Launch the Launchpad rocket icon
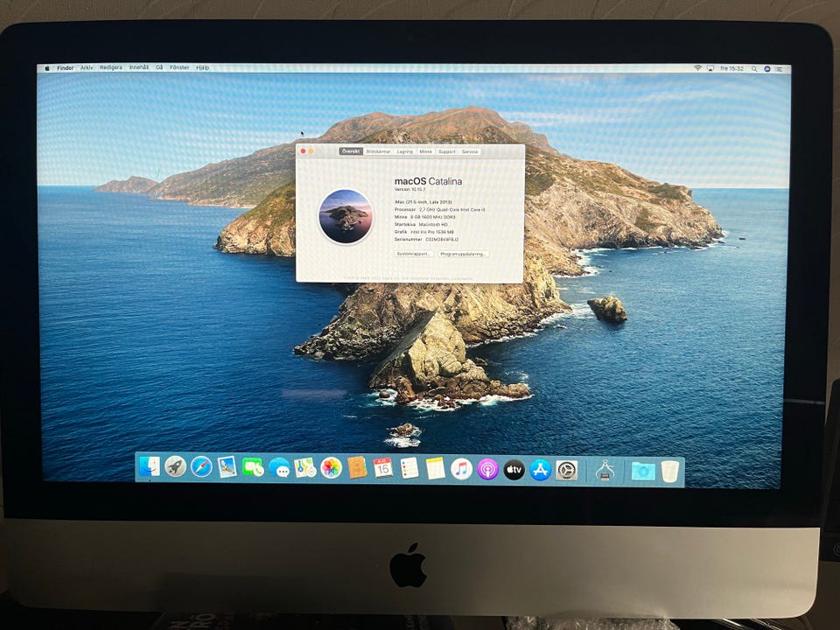The image size is (840, 630). [176, 467]
